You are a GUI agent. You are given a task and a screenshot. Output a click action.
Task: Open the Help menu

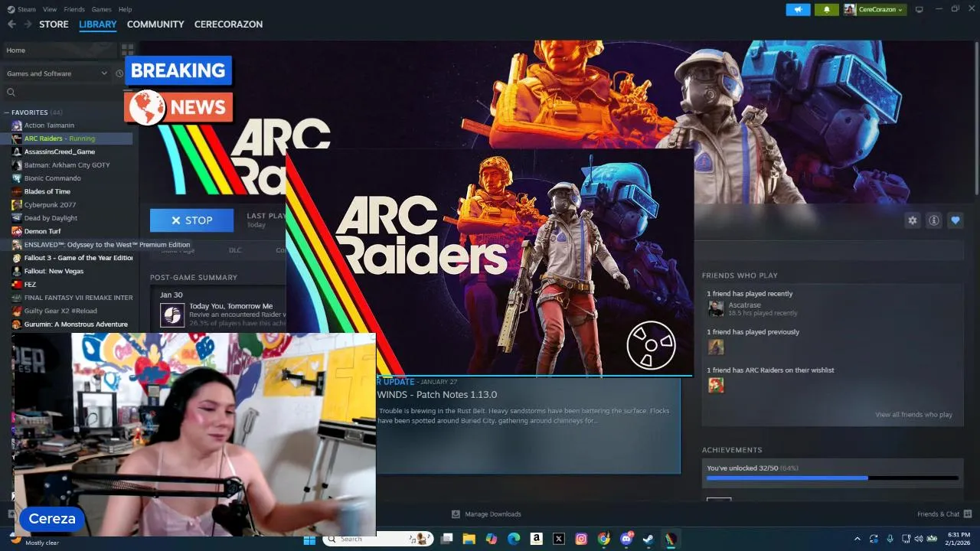126,9
